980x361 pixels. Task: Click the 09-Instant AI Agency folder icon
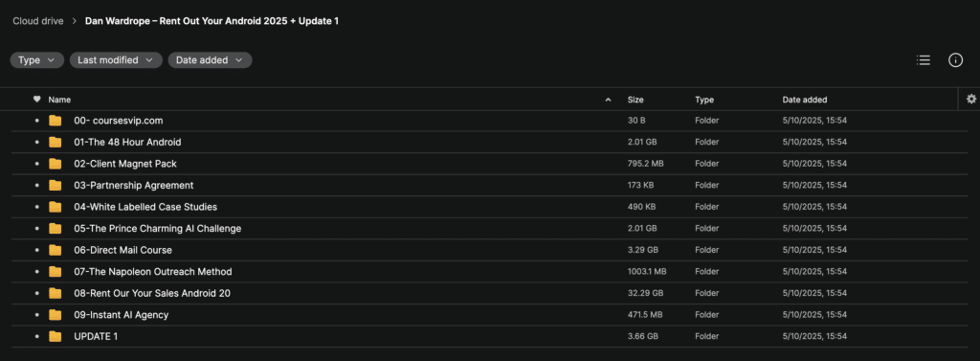coord(55,315)
